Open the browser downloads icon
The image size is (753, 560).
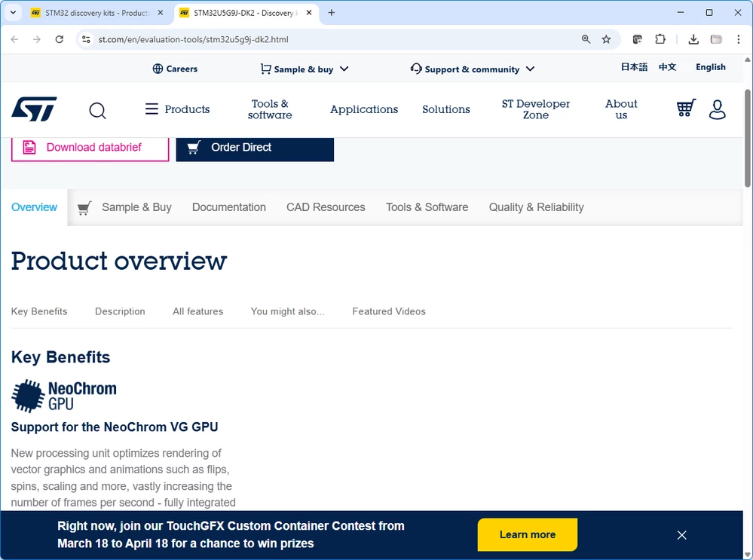click(693, 39)
